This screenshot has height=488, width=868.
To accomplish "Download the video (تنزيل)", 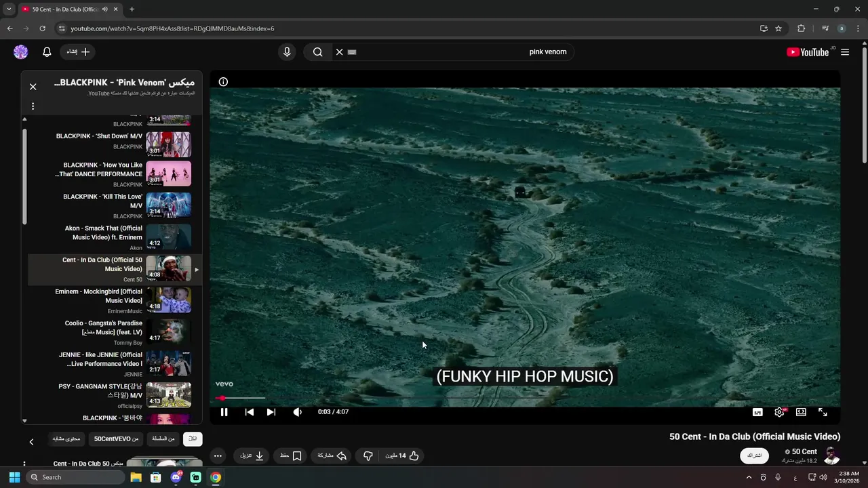I will (252, 456).
